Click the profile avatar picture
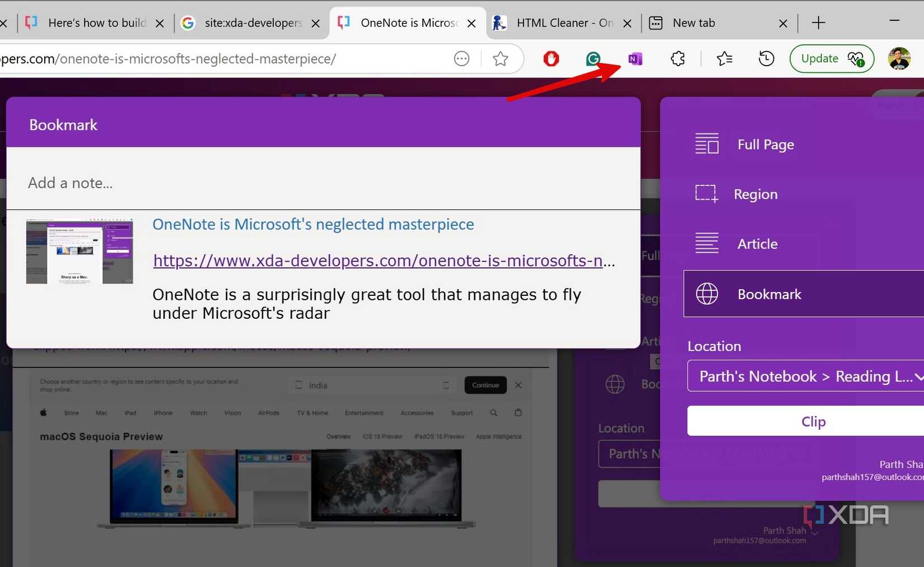This screenshot has height=567, width=924. point(899,58)
